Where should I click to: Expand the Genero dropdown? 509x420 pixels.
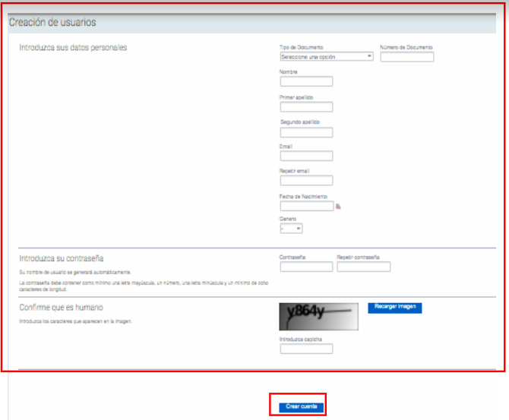pos(291,228)
